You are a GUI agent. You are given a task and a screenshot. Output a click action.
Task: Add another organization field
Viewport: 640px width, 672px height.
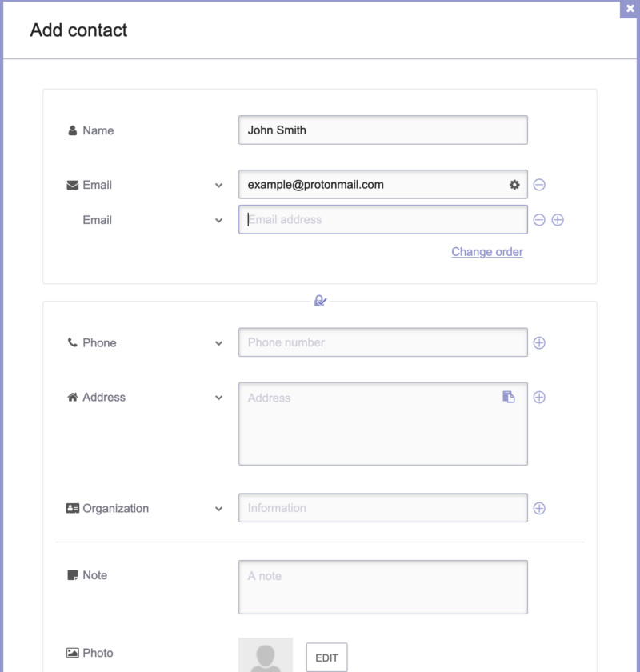[x=539, y=508]
